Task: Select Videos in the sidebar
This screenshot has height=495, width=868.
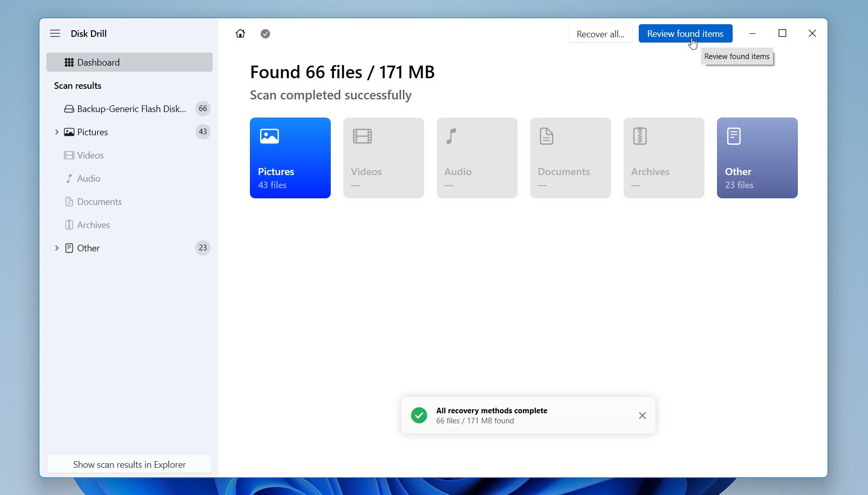Action: click(x=129, y=155)
